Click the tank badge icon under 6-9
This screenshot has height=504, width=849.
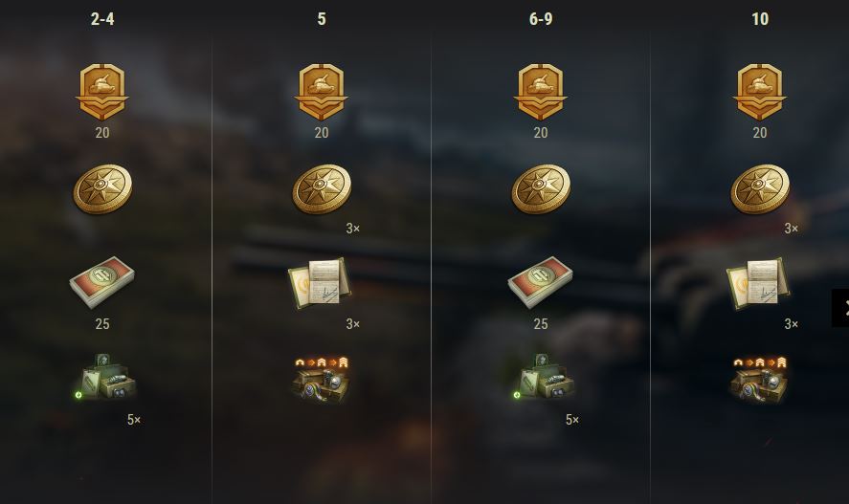(541, 92)
